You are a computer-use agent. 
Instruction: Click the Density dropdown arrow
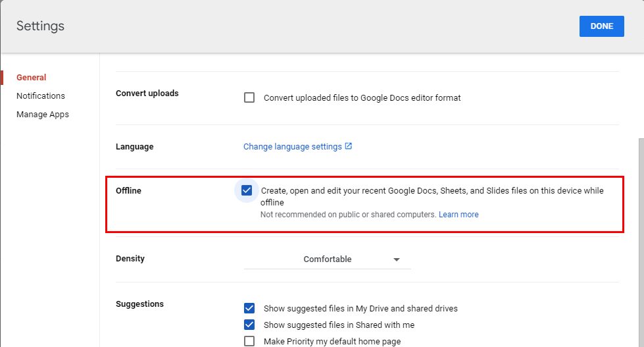(x=397, y=259)
